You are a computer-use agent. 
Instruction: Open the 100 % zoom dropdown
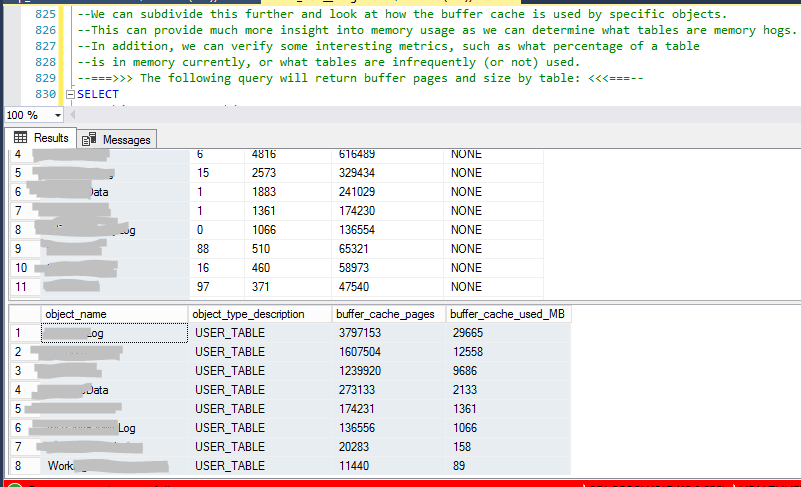pyautogui.click(x=58, y=115)
